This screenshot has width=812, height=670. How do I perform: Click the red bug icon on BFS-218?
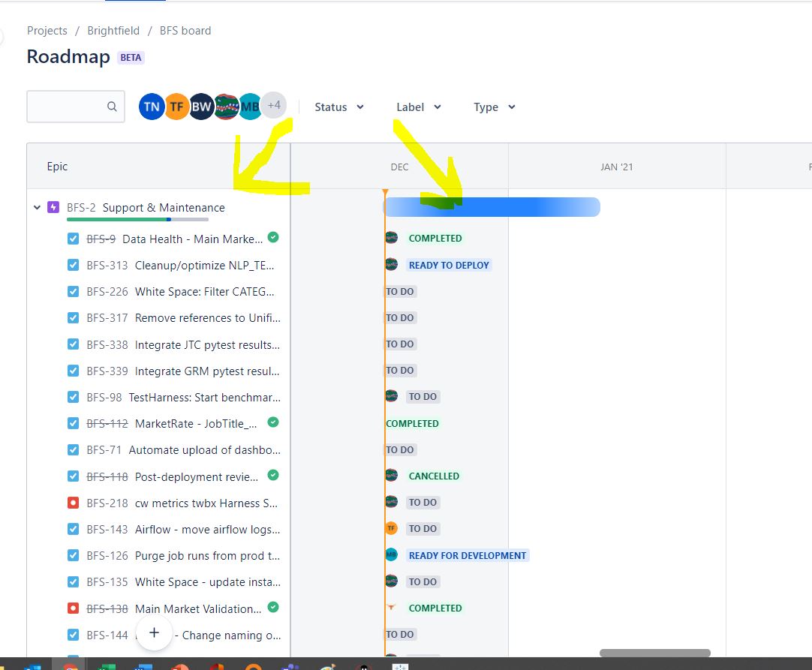[73, 502]
